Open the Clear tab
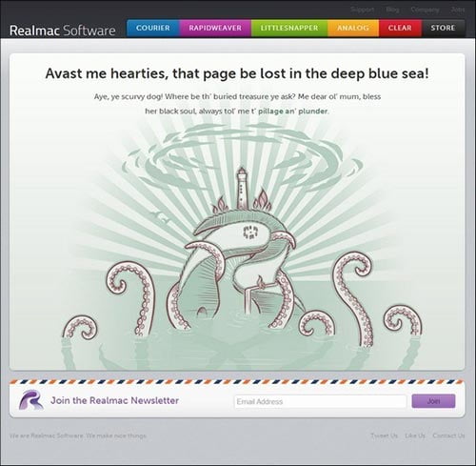This screenshot has height=466, width=476. pyautogui.click(x=400, y=28)
